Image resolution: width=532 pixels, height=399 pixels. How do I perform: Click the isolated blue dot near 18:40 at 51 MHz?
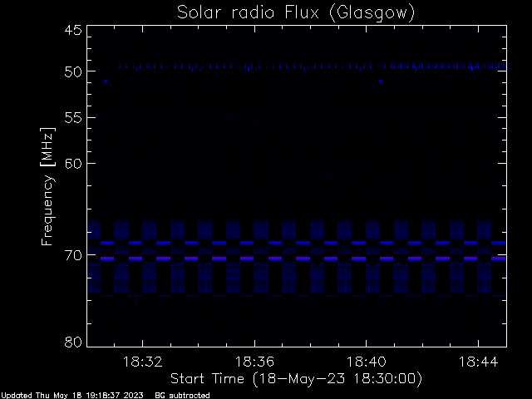coord(381,81)
